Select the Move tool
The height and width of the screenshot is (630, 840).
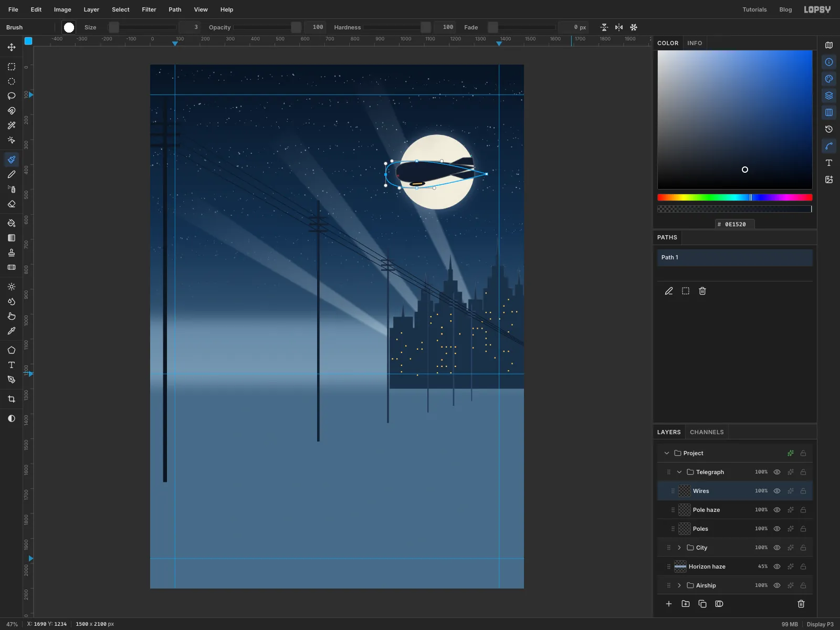pyautogui.click(x=12, y=47)
